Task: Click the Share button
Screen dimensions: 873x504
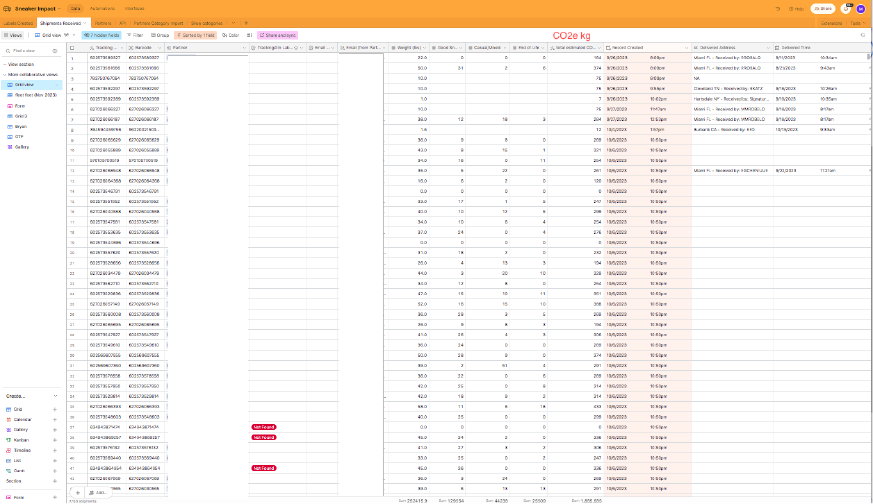Action: [824, 8]
